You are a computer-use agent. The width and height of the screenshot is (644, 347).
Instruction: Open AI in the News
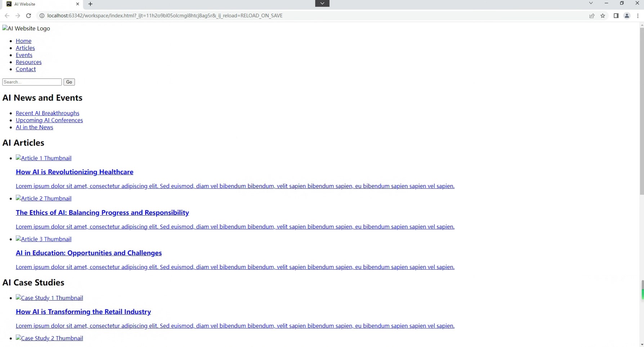[x=35, y=127]
